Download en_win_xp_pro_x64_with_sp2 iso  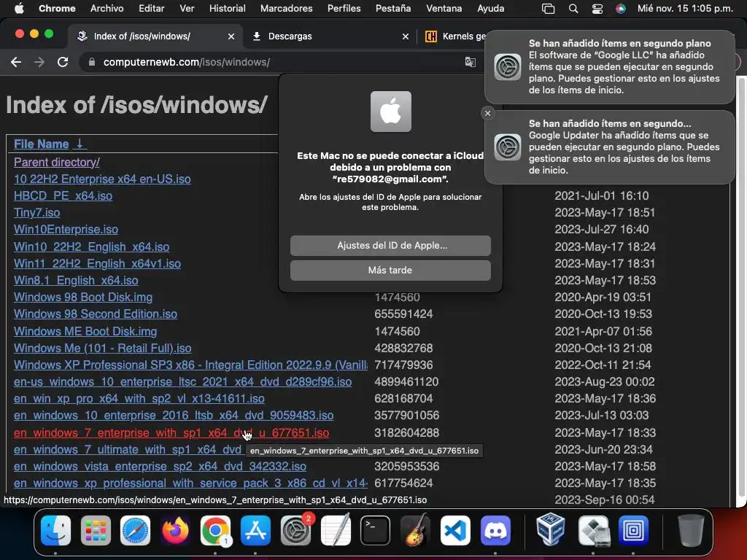pyautogui.click(x=139, y=399)
